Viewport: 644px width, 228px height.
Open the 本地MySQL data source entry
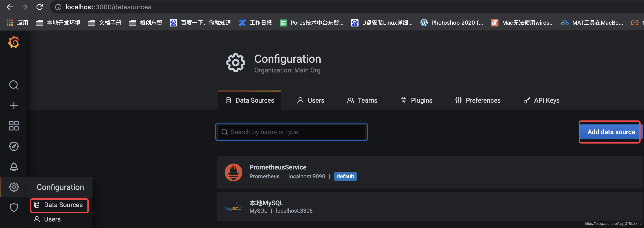[x=429, y=207]
